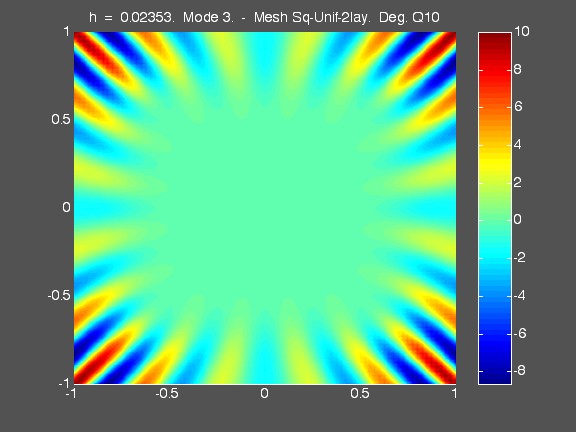This screenshot has height=432, width=576.
Task: Click the colorbar label '0'
Action: coord(518,220)
